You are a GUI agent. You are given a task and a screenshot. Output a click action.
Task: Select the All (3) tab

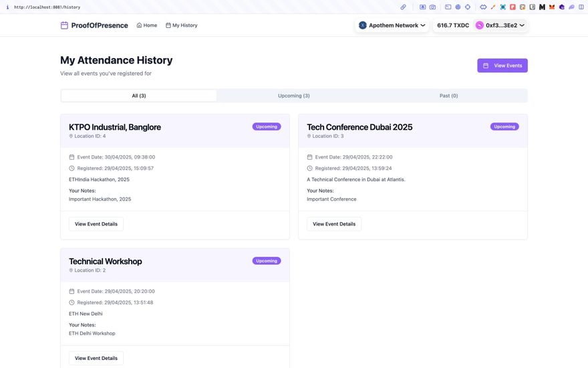click(x=139, y=96)
